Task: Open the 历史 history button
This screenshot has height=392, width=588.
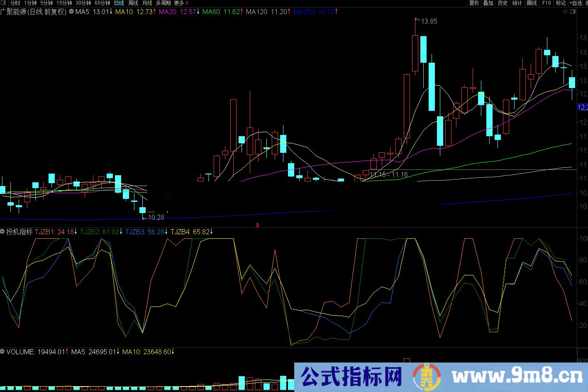Action: pyautogui.click(x=503, y=3)
